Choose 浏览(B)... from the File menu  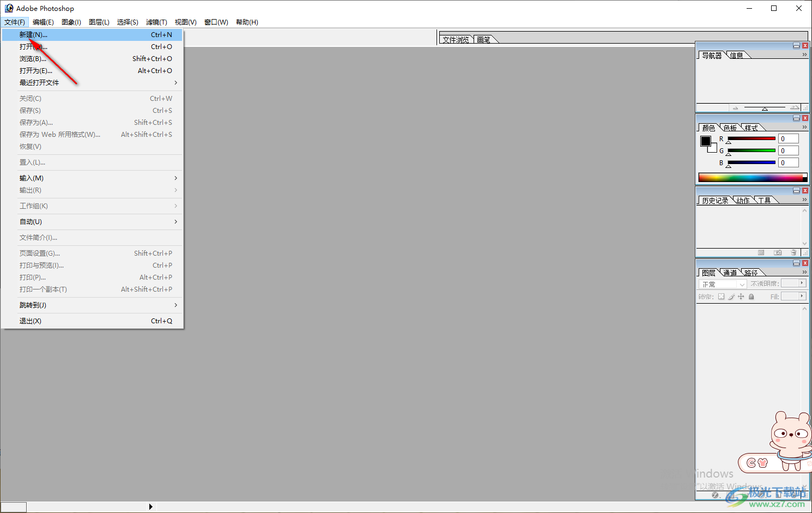(x=92, y=59)
